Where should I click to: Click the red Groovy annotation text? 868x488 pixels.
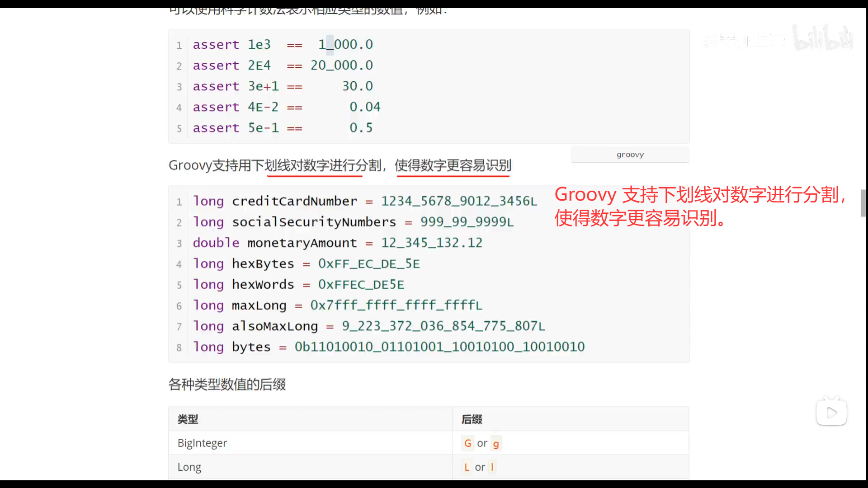coord(699,206)
